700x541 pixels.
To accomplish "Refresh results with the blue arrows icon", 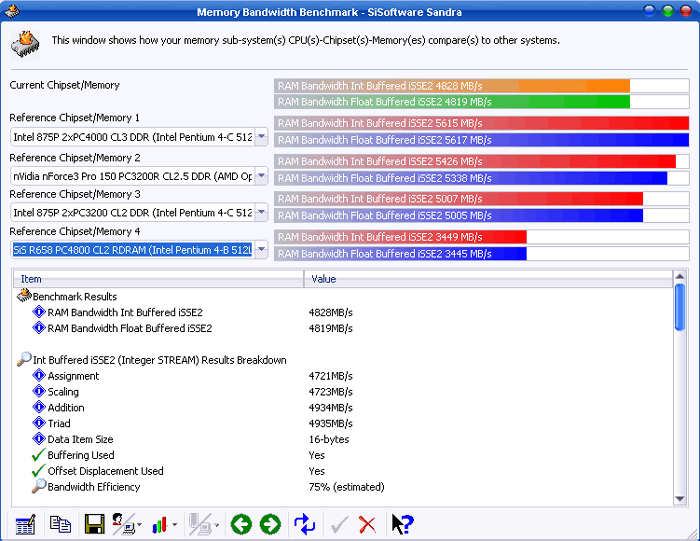I will [305, 524].
